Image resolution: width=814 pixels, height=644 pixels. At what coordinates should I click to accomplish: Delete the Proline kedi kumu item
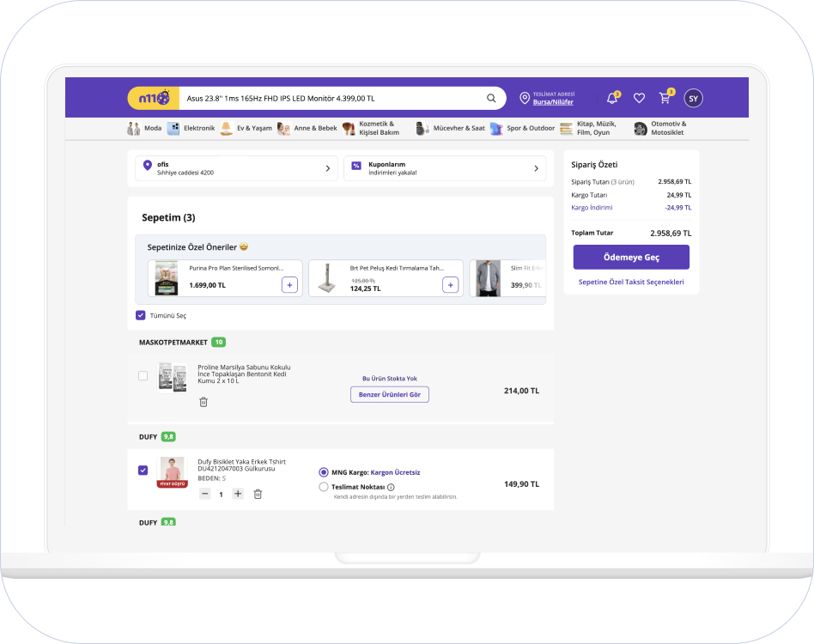(x=203, y=402)
